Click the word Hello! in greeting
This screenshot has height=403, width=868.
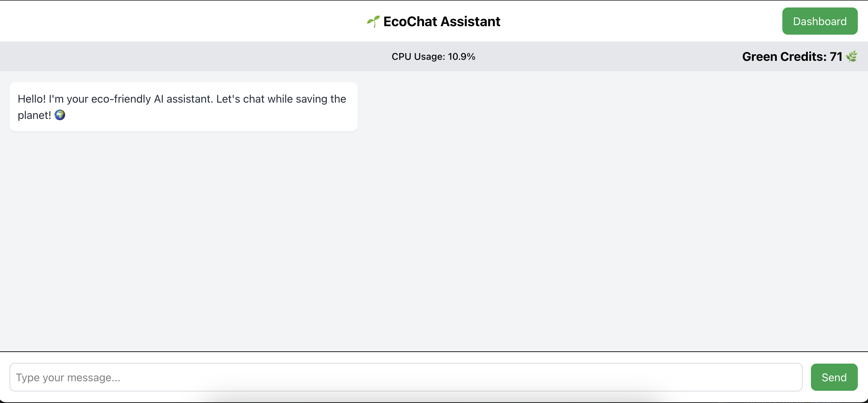[32, 99]
